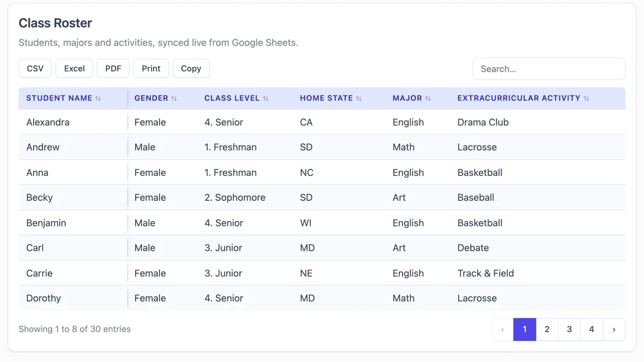Select the name cell Becky

pyautogui.click(x=40, y=198)
